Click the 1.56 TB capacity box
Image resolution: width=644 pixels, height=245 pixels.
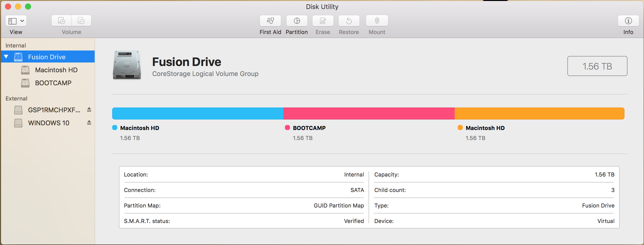(597, 66)
